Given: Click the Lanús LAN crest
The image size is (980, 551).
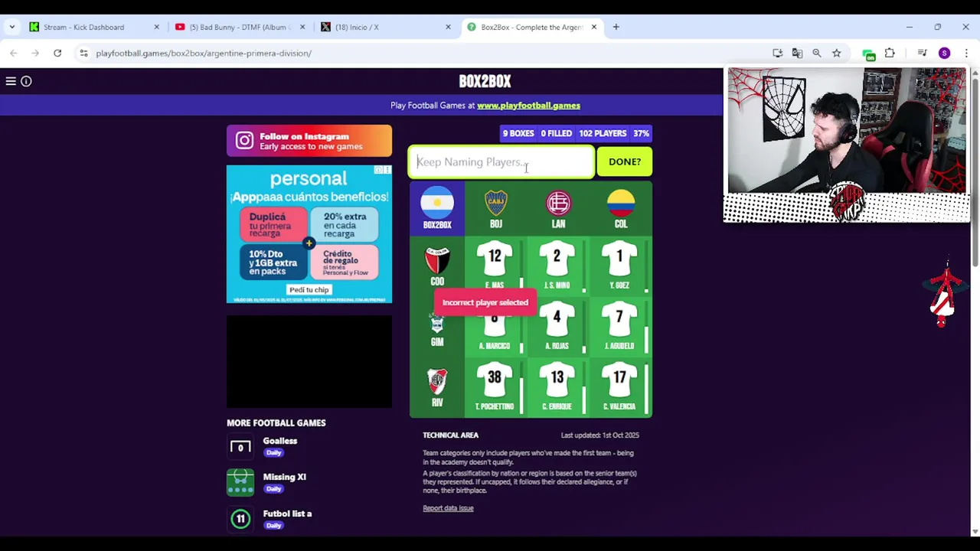Looking at the screenshot, I should pos(558,204).
